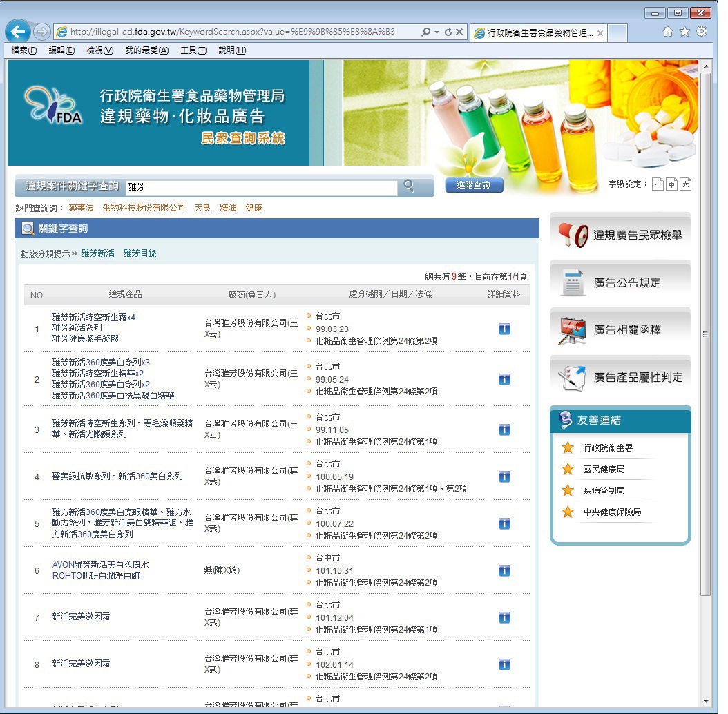
Task: Open 廣告產品屬性判定 sidebar banner
Action: [x=620, y=377]
